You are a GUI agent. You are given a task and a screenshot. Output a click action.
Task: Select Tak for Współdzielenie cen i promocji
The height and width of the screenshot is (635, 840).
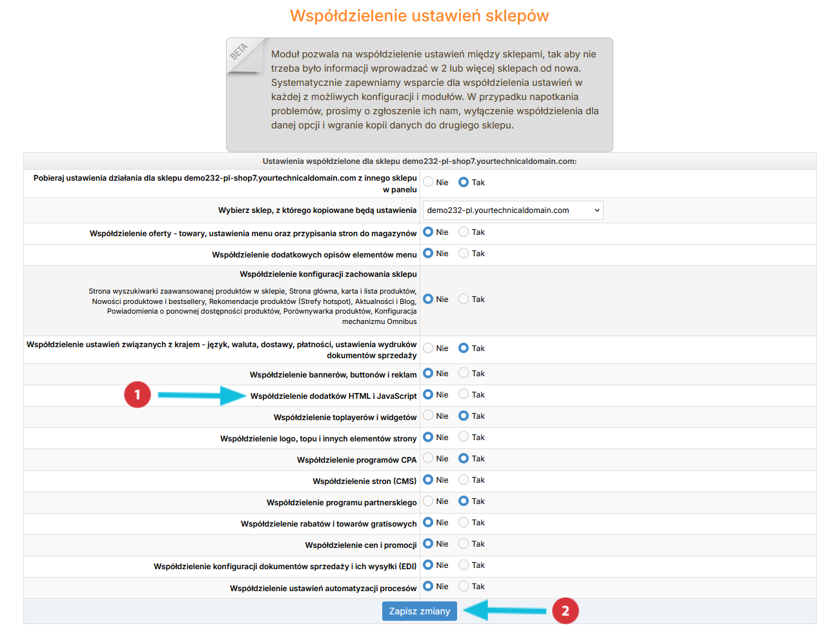pyautogui.click(x=464, y=543)
